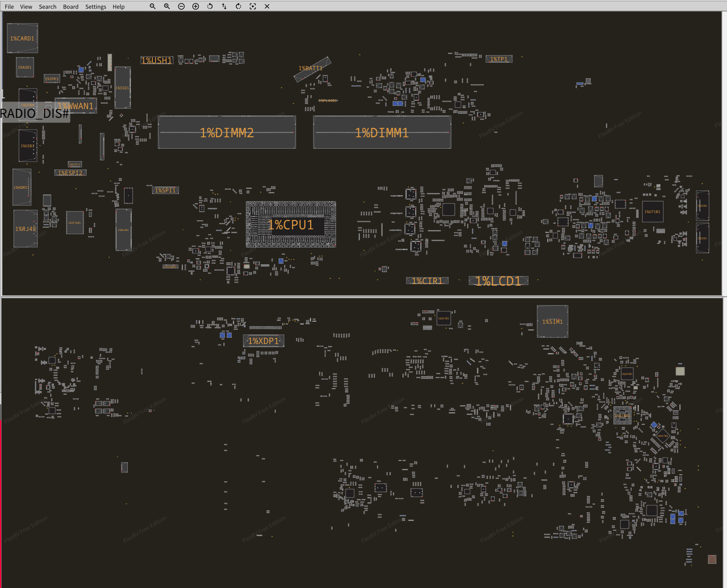Pick the SIM1 component
Viewport: 727px width, 588px height.
coord(552,321)
